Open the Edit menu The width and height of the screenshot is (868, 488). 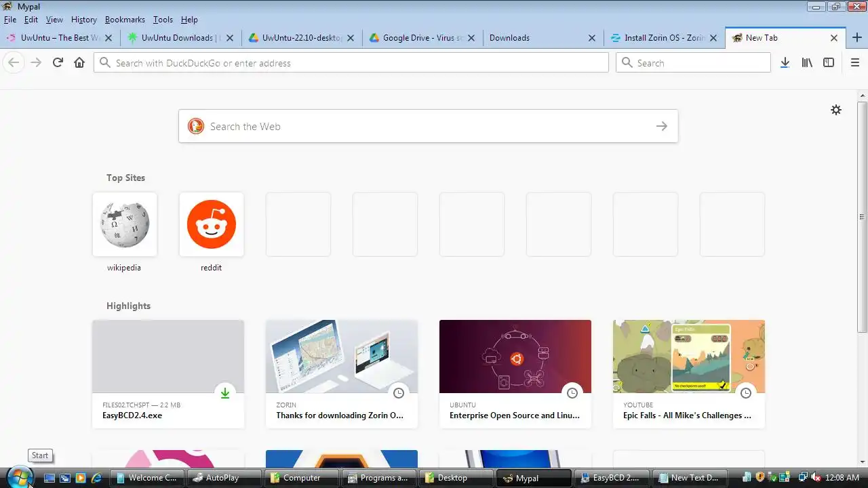click(x=31, y=20)
